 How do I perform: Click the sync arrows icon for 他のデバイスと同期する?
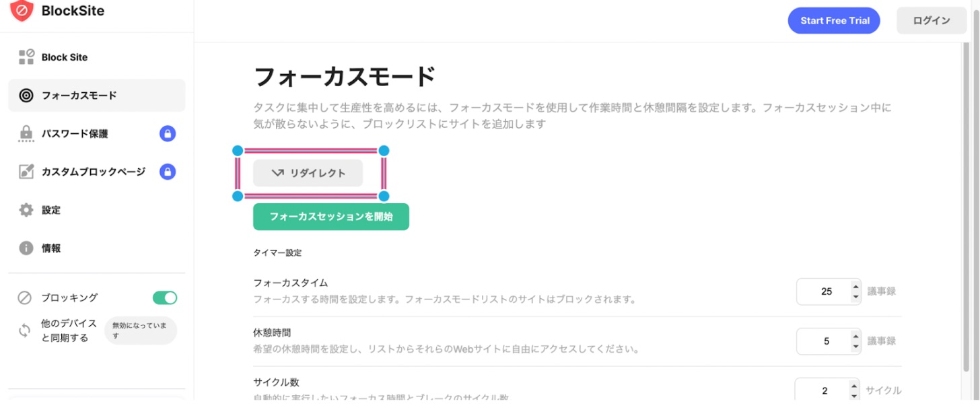(25, 330)
